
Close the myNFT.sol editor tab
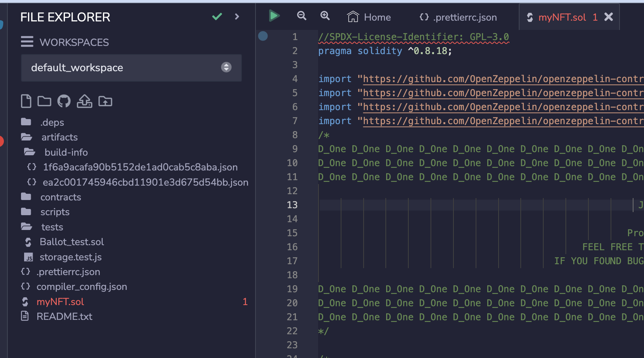pos(609,17)
